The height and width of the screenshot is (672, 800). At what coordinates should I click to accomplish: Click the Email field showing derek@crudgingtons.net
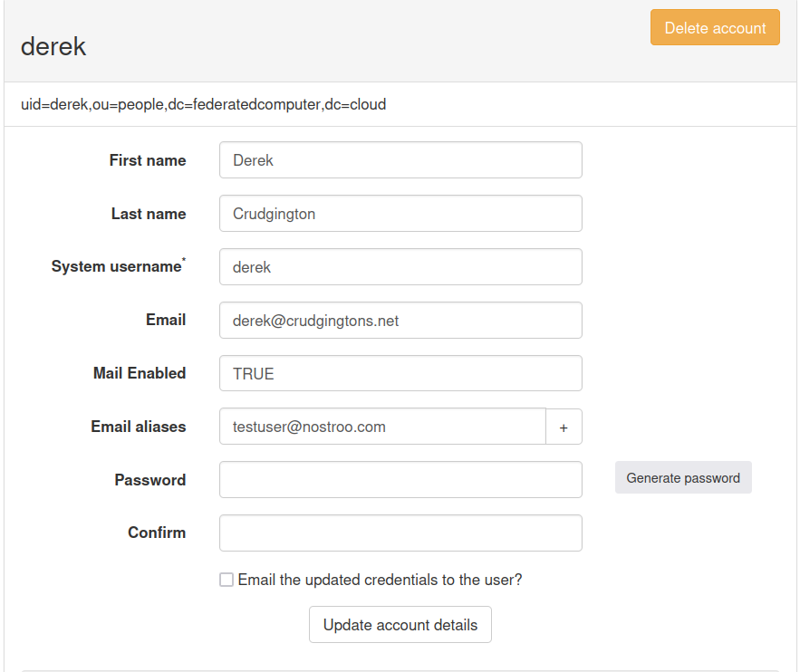(400, 321)
